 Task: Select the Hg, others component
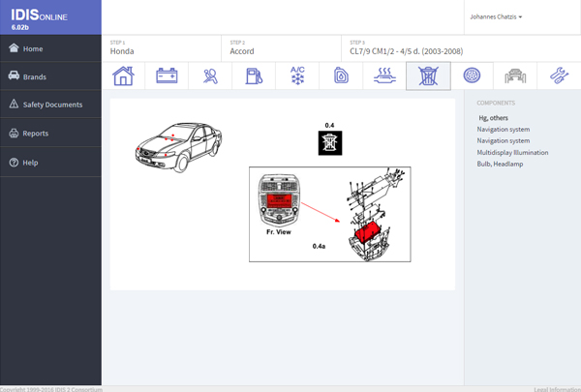point(493,118)
